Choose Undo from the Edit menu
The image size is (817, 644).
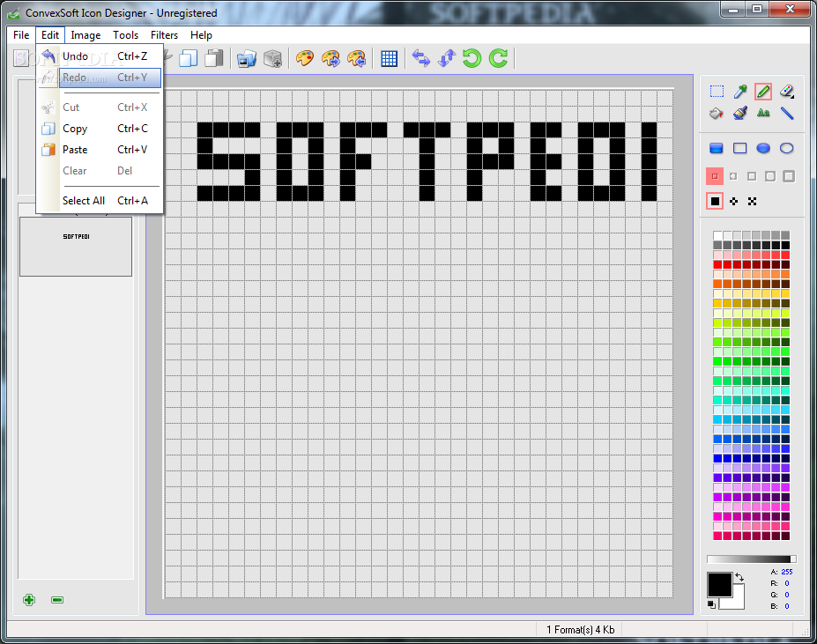pos(100,56)
